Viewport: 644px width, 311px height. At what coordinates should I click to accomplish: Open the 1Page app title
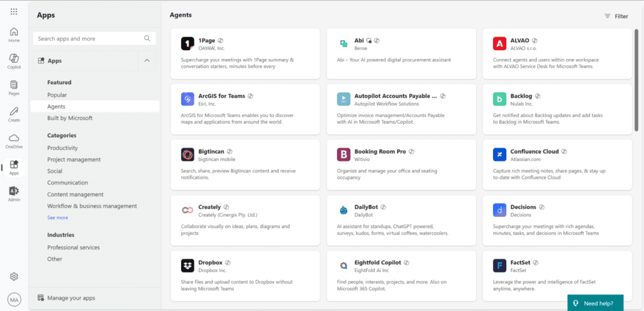coord(206,40)
